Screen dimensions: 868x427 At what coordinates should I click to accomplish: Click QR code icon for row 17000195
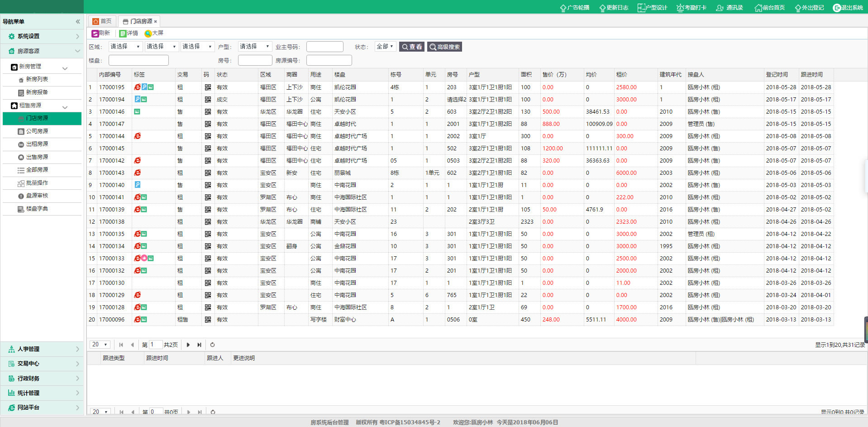(208, 87)
